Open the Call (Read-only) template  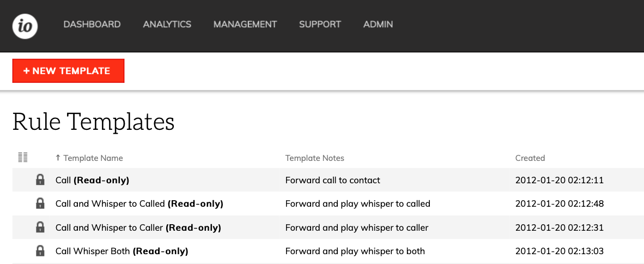[92, 180]
